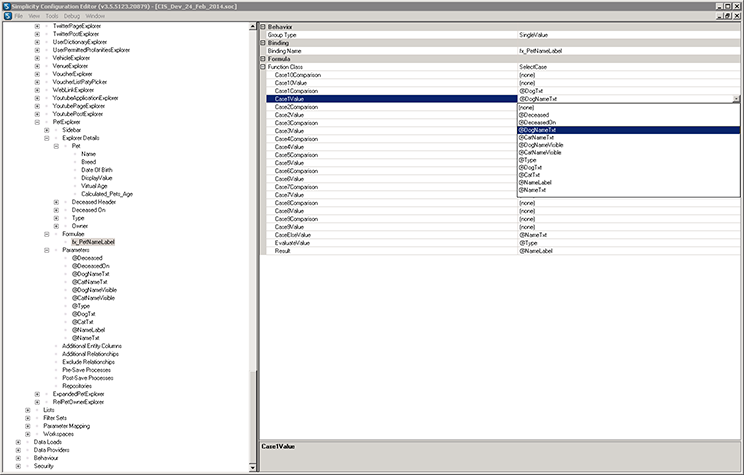Collapse the Pet node in tree

56,146
